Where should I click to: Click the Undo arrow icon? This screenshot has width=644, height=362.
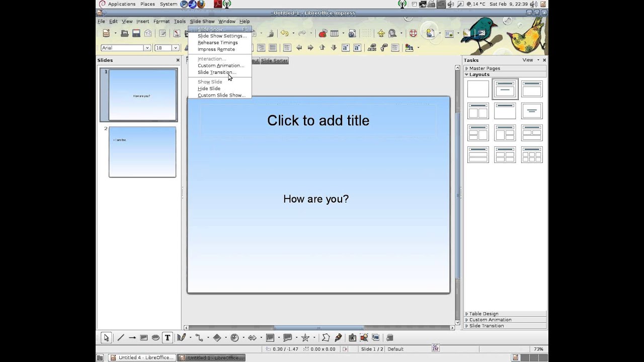pos(284,34)
